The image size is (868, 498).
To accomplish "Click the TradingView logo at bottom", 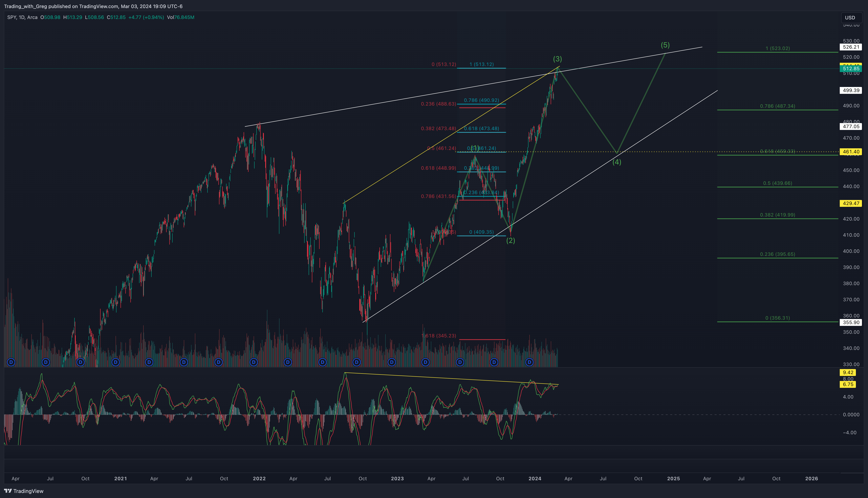I will click(24, 491).
